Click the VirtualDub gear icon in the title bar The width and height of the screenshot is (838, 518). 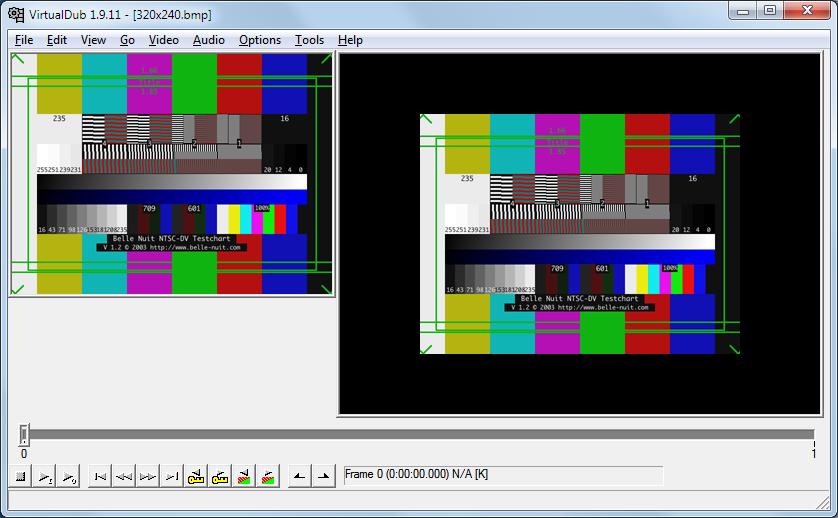pyautogui.click(x=16, y=14)
